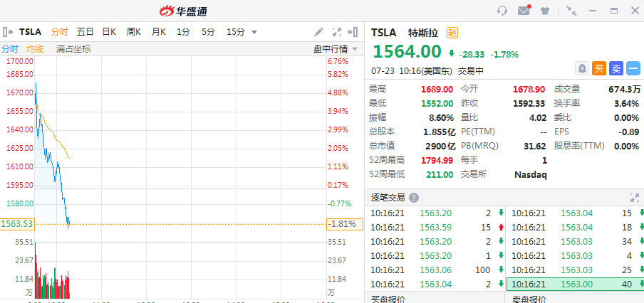This screenshot has width=644, height=303.
Task: Click the volume ratio value 4.02
Action: tap(538, 117)
